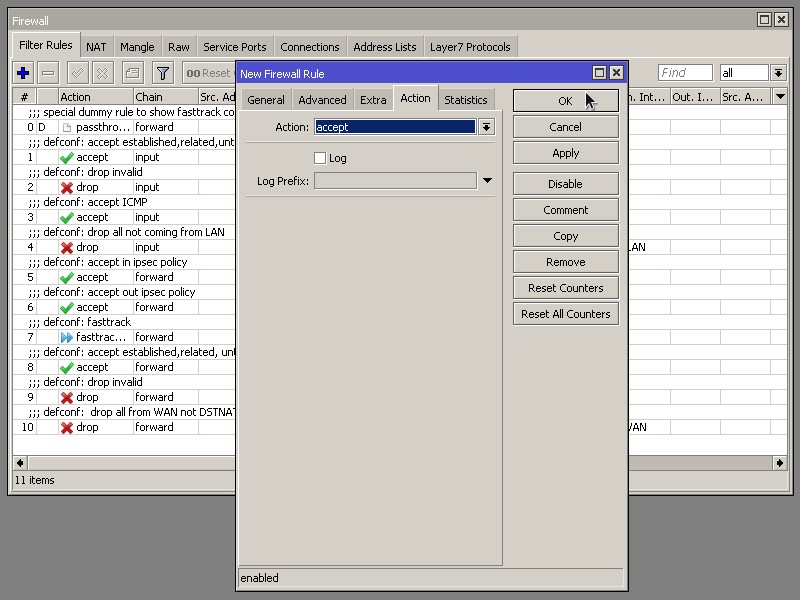Sort by the Out. I... column header
800x600 pixels.
click(x=695, y=96)
